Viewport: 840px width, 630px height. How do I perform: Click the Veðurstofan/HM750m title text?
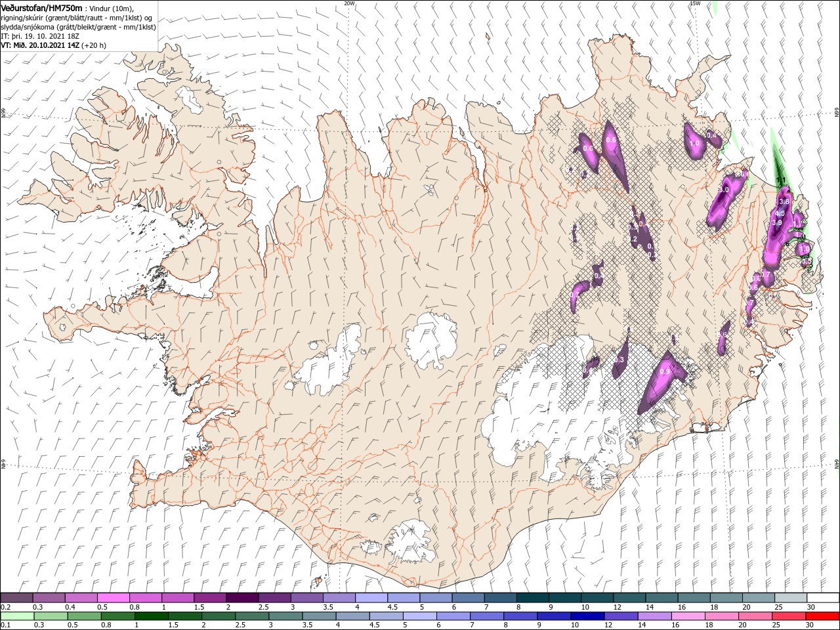pyautogui.click(x=42, y=8)
